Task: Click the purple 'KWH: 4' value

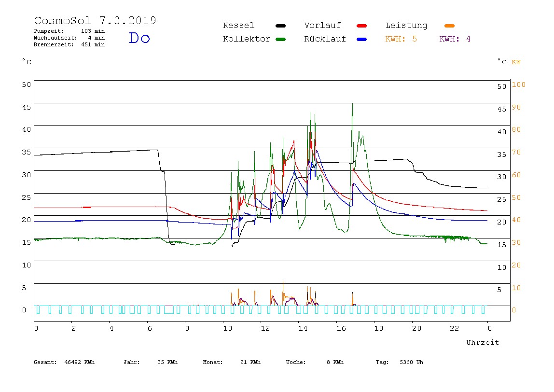Action: pos(455,39)
